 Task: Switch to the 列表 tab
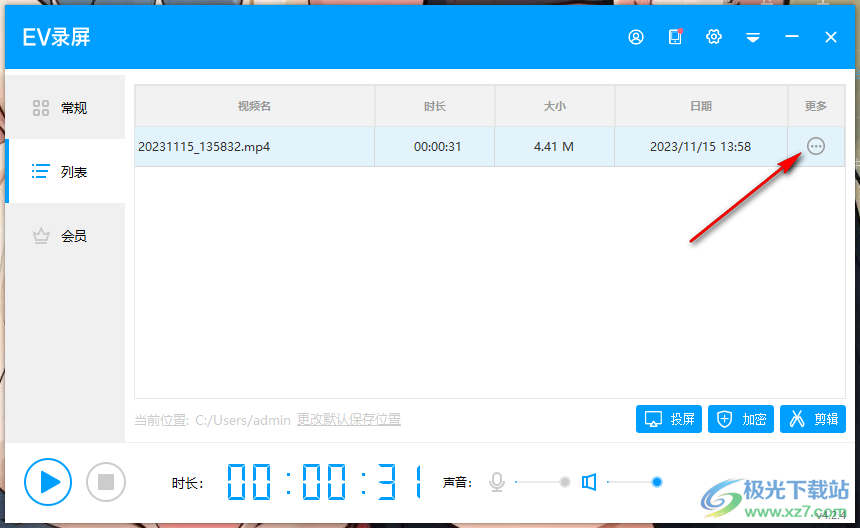[65, 172]
